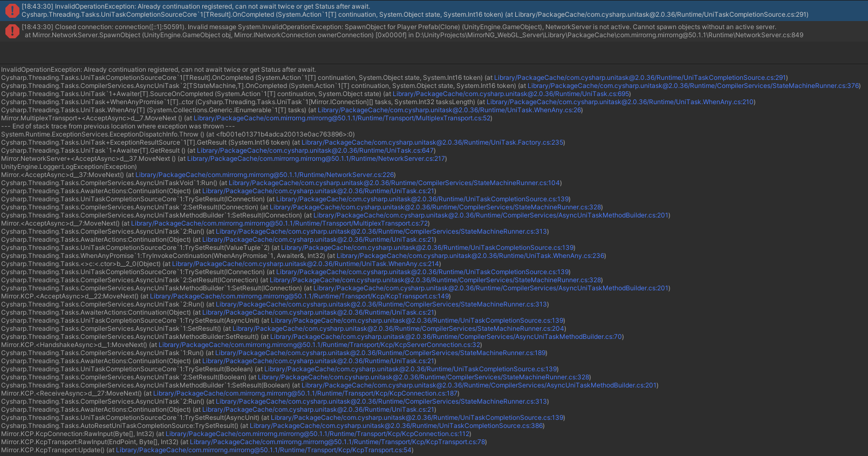Screen dimensions: 868x456
Task: Jump to NetworkServer.cs:217 link
Action: [x=316, y=159]
